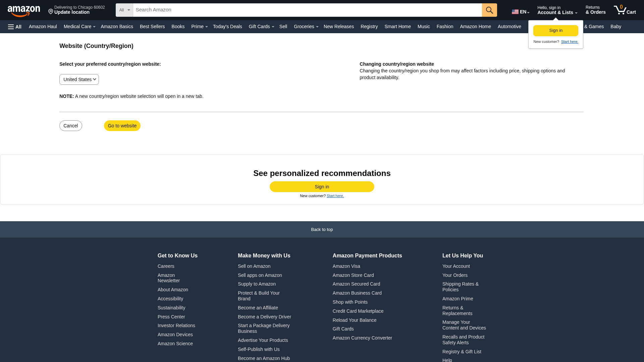Open Amazon Newsletter footer link
644x362 pixels.
click(169, 278)
